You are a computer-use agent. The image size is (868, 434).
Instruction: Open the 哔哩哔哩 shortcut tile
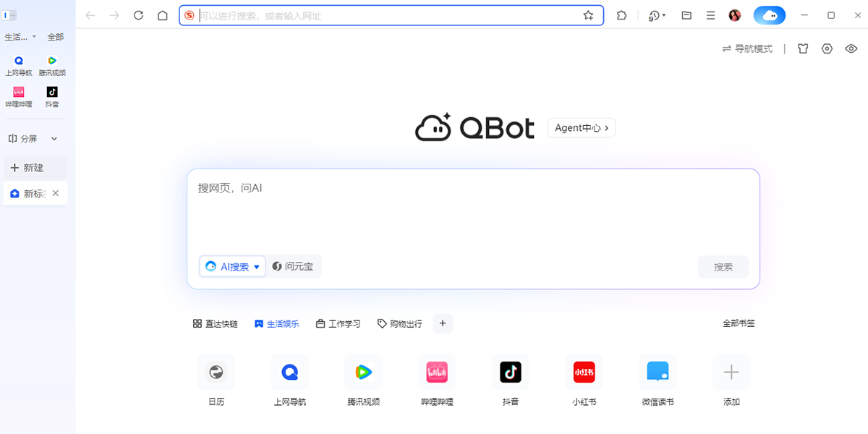[437, 380]
